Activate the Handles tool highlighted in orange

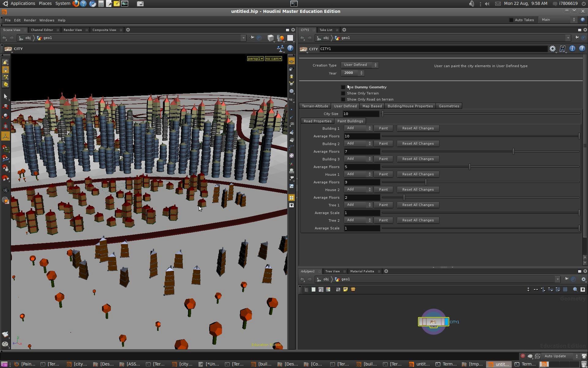click(x=6, y=136)
